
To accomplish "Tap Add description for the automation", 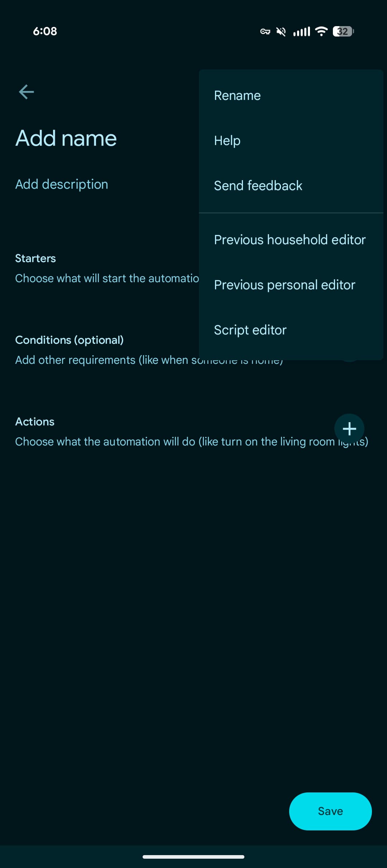I will (62, 184).
